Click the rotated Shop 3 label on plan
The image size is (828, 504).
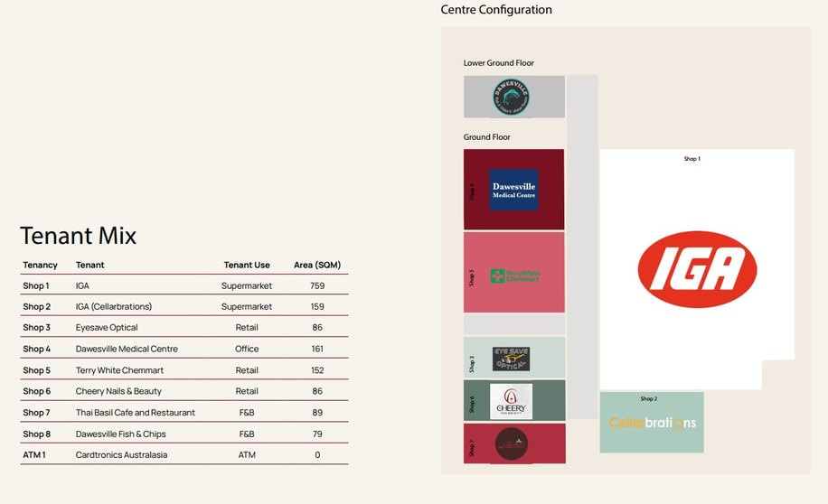[x=472, y=364]
